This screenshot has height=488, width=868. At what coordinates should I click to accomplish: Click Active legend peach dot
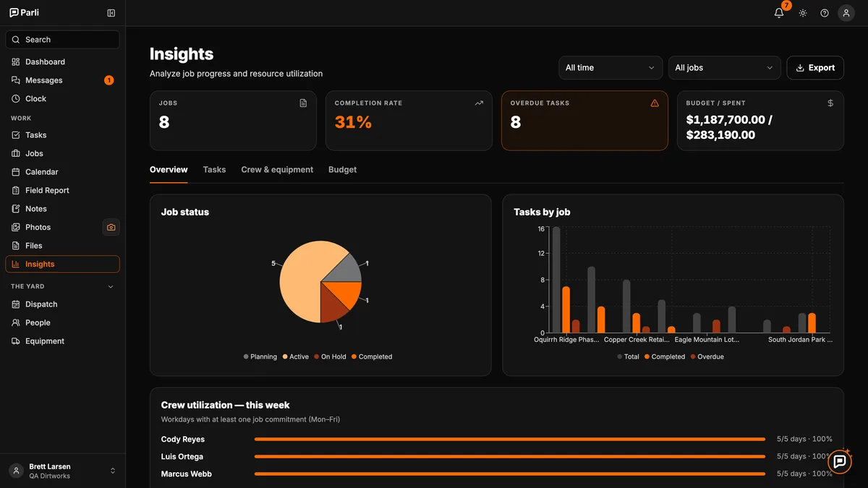pyautogui.click(x=285, y=356)
